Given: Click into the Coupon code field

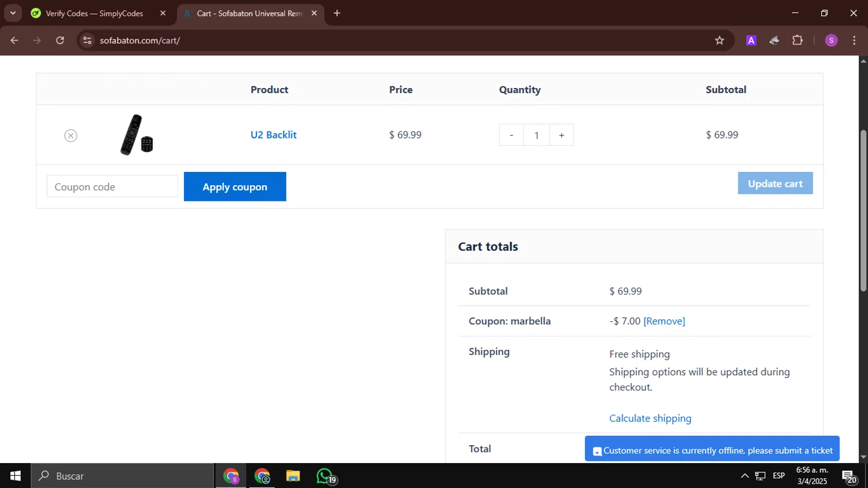Looking at the screenshot, I should (x=112, y=186).
